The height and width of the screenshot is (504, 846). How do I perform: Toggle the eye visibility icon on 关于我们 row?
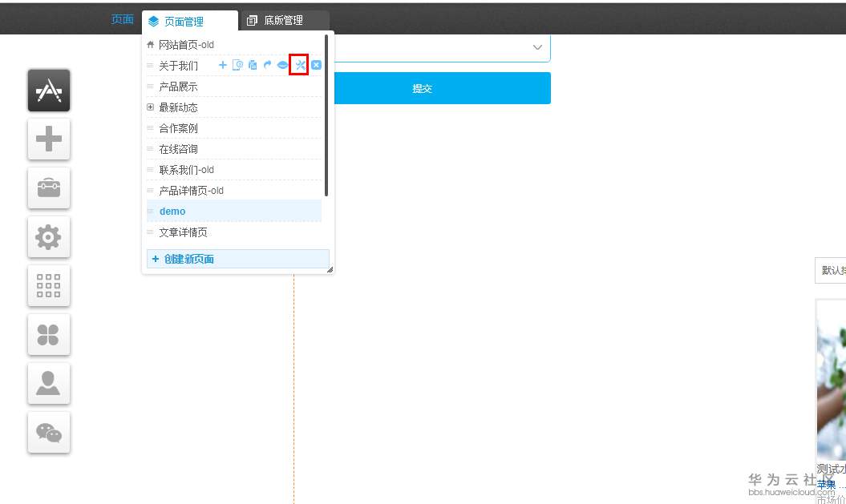(282, 65)
